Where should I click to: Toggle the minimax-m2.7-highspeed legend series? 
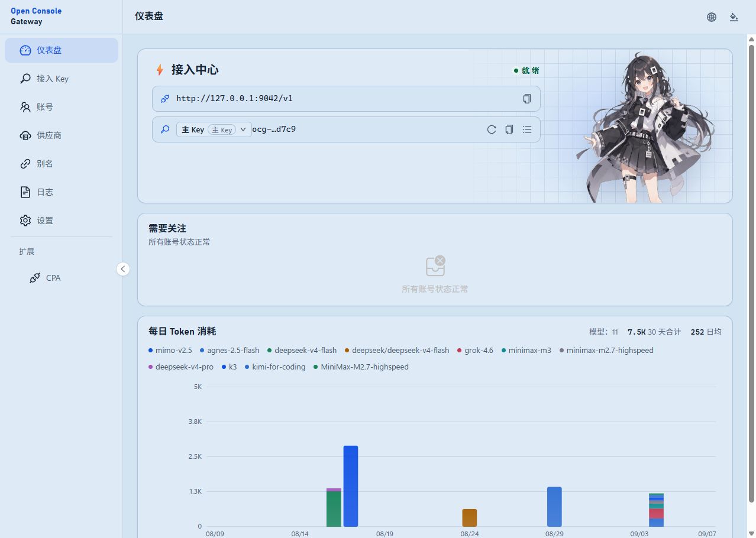(x=606, y=351)
